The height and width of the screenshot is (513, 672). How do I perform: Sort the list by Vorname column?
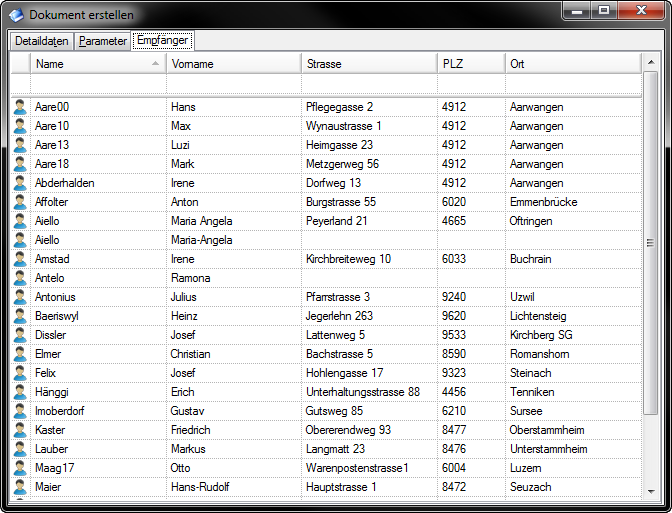pos(233,63)
